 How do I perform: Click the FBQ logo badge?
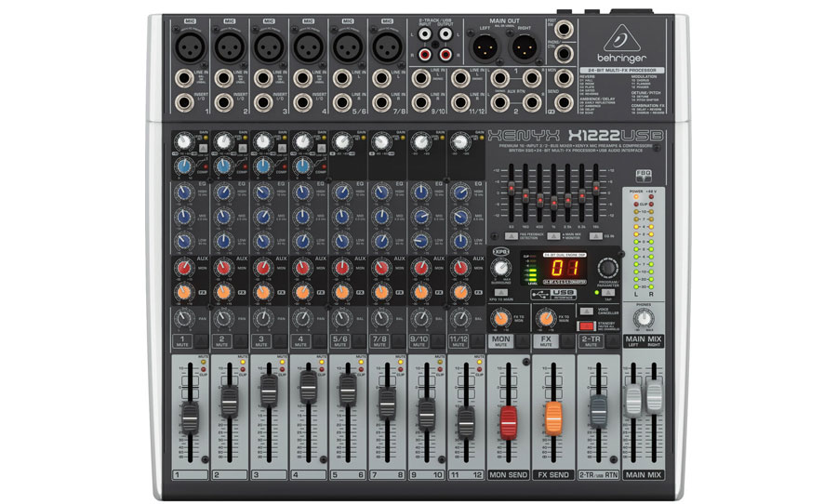[x=644, y=175]
